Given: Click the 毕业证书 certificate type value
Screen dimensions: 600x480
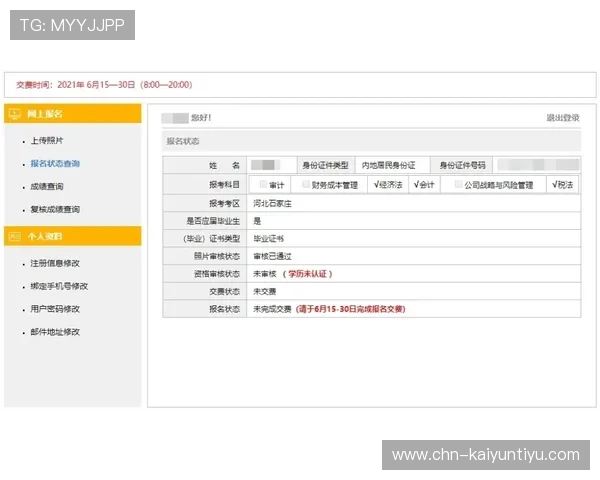Looking at the screenshot, I should click(x=268, y=238).
